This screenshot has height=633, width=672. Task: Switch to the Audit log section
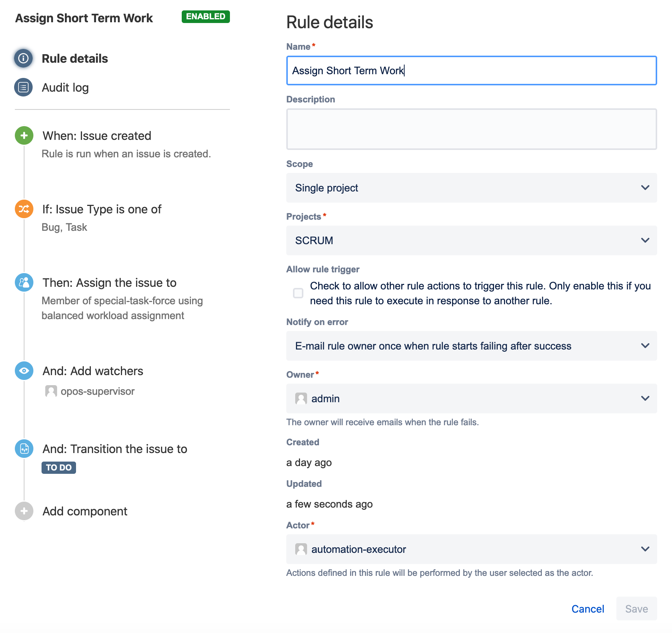(x=65, y=88)
